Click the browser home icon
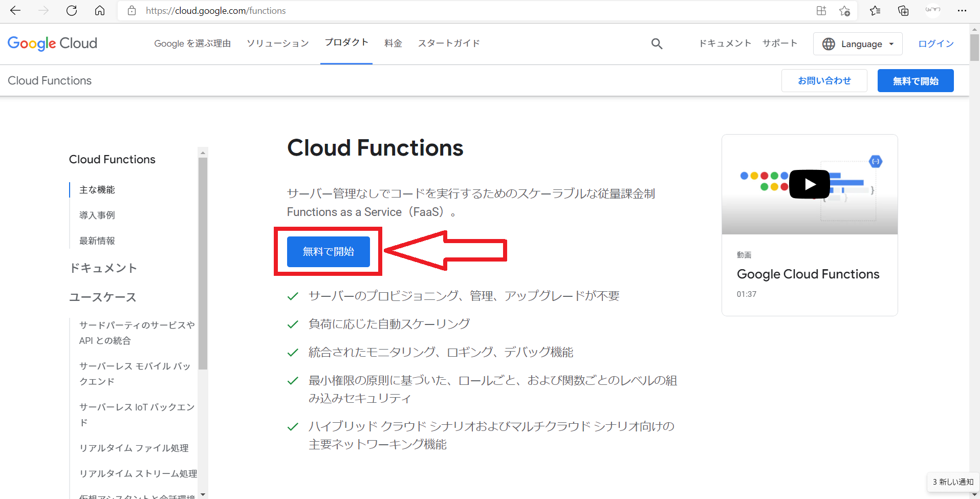This screenshot has width=980, height=499. click(100, 10)
